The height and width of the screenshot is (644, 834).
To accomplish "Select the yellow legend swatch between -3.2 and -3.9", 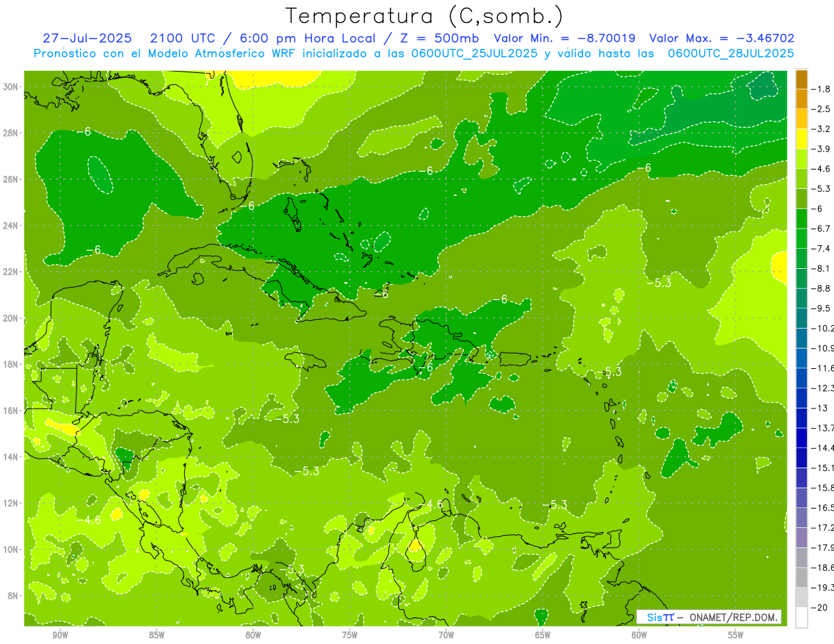I will [801, 139].
